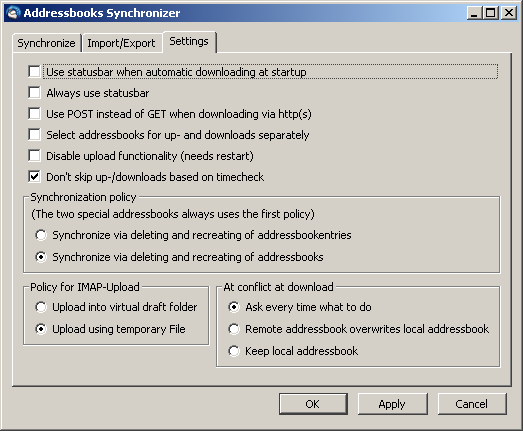This screenshot has width=523, height=431.
Task: Check the Always use statusbar option
Action: click(x=34, y=92)
